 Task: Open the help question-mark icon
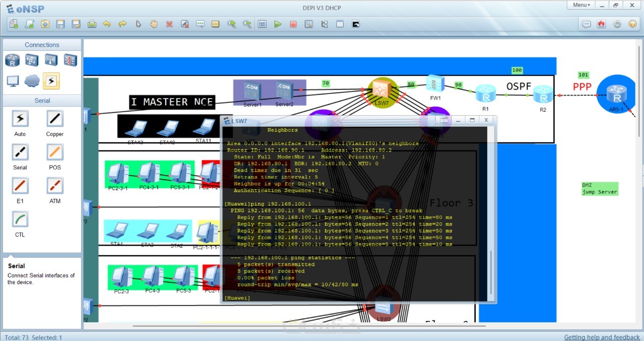click(x=632, y=24)
